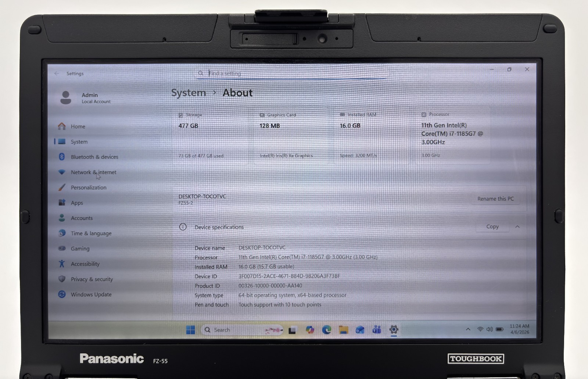Click the Device specifications info icon

coord(183,227)
